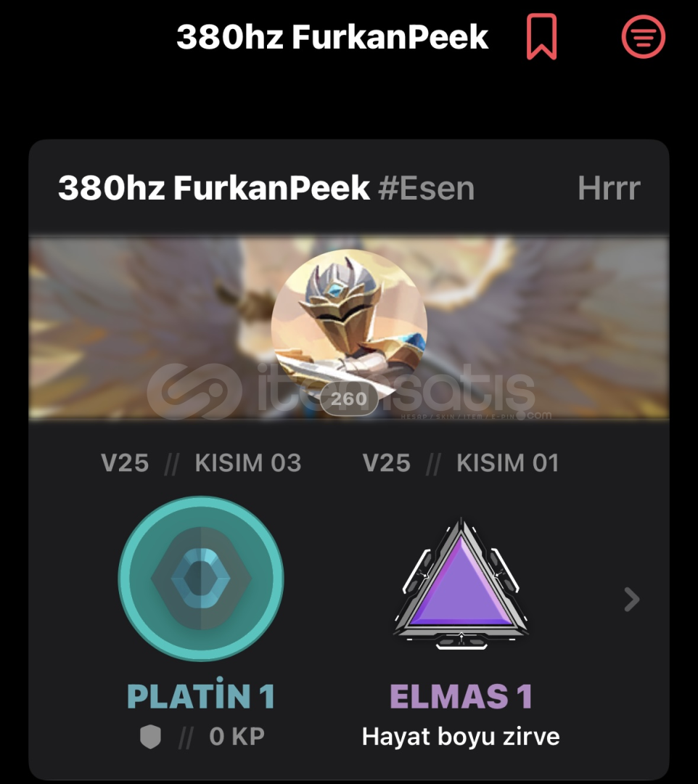Click the ELMAS 1 rank text
This screenshot has height=784, width=698.
[x=461, y=696]
